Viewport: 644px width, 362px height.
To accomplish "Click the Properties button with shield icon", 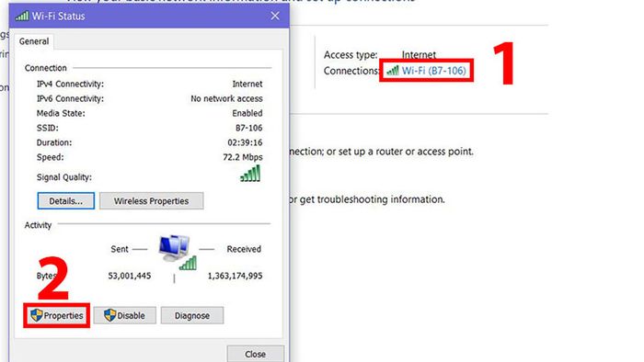I will 57,315.
